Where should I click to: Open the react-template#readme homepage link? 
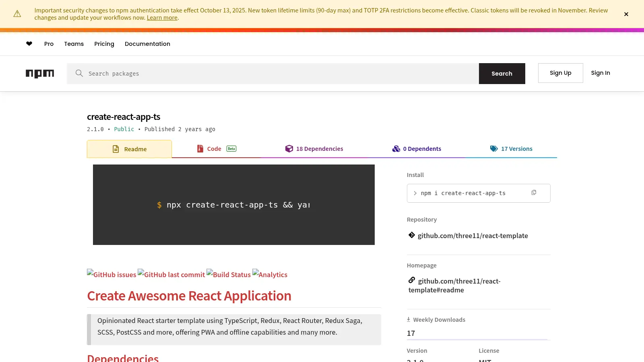pos(454,286)
